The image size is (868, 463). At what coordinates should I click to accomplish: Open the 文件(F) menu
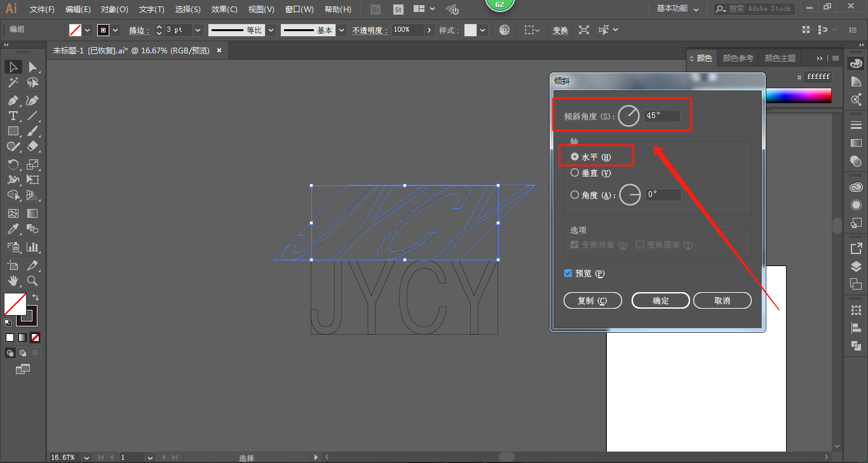[42, 10]
